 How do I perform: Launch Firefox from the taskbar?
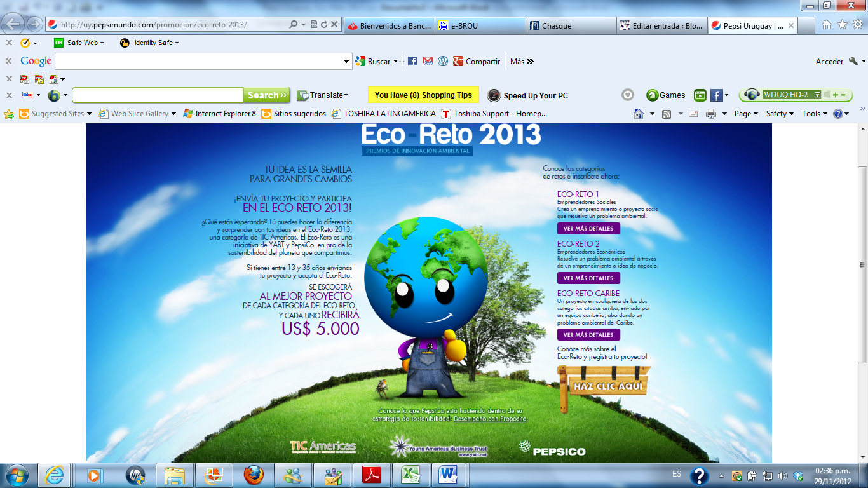point(254,475)
